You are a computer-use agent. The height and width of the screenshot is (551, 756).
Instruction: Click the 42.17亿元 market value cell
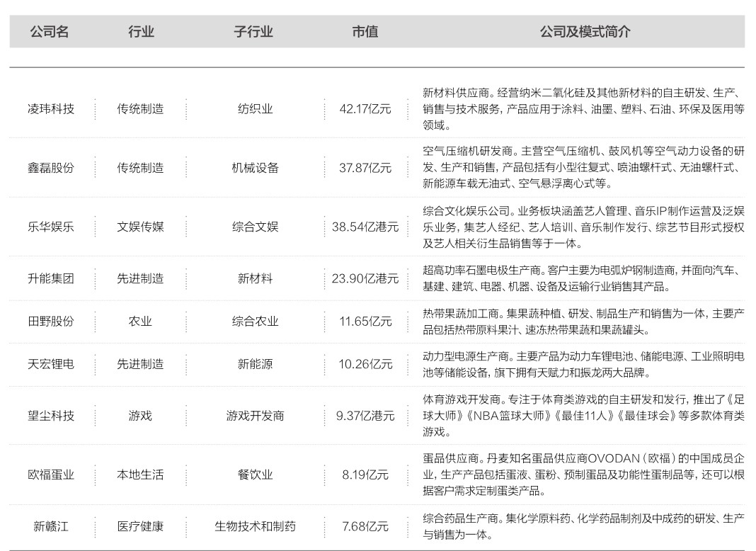click(365, 109)
